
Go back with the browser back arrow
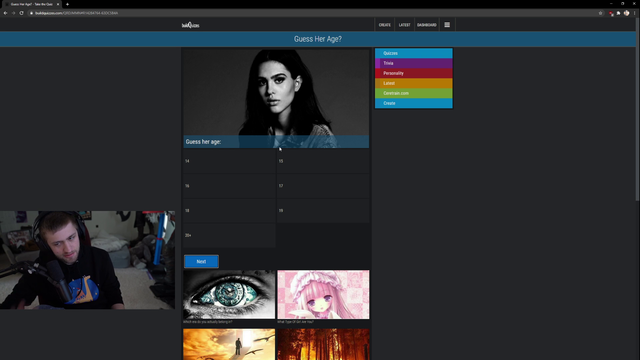pyautogui.click(x=5, y=13)
